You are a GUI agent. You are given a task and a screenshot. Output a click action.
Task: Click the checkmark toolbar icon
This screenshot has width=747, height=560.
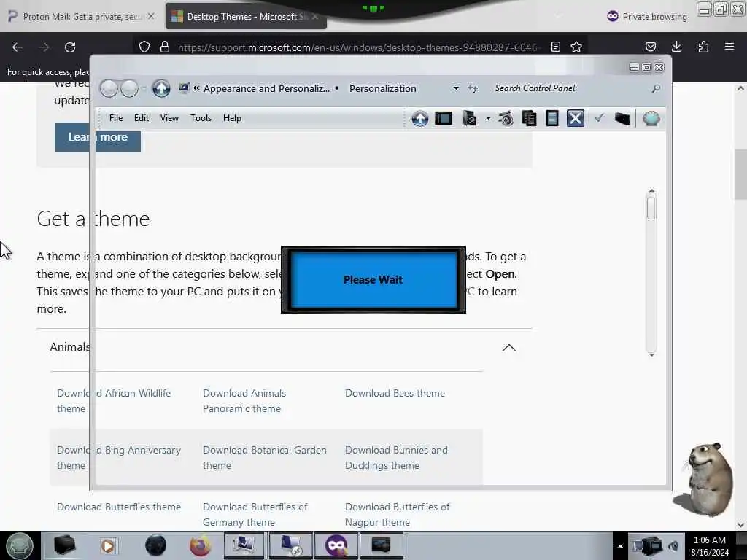click(599, 117)
